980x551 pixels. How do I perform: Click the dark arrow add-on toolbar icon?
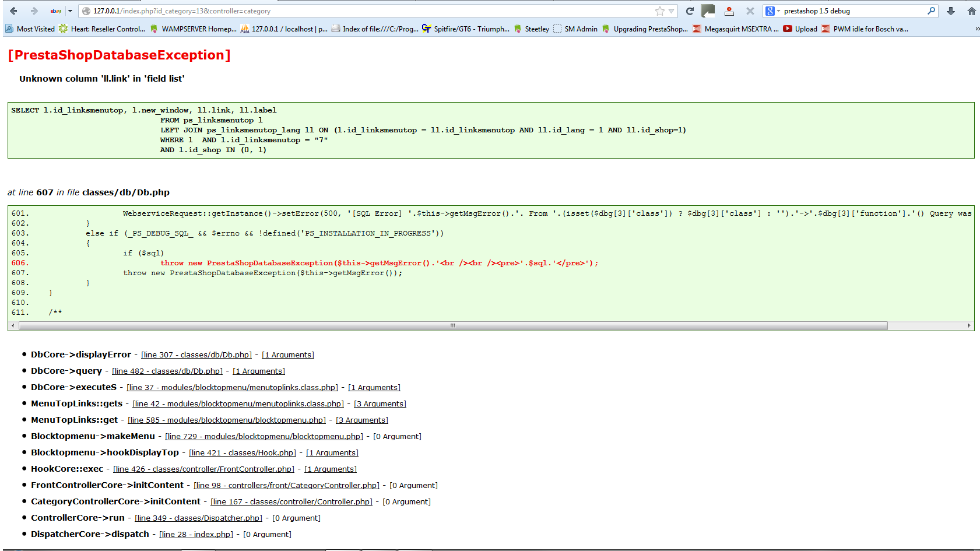[x=708, y=11]
